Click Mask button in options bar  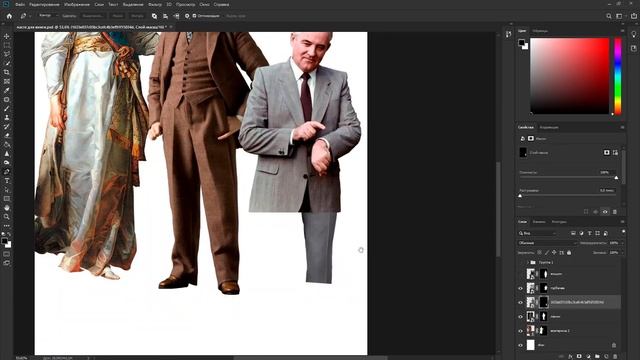(x=118, y=16)
